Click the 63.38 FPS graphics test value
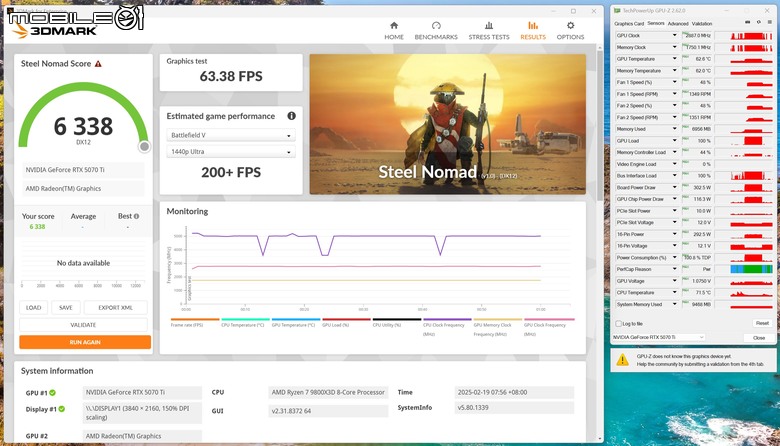Image resolution: width=780 pixels, height=446 pixels. pyautogui.click(x=231, y=77)
